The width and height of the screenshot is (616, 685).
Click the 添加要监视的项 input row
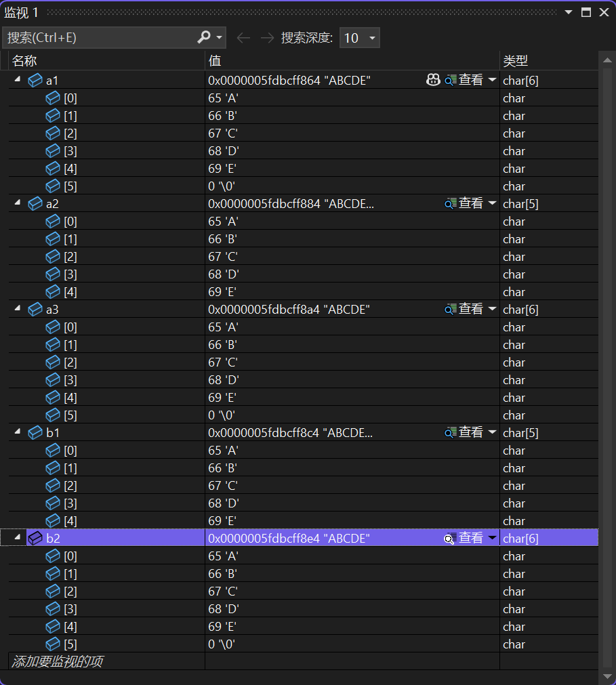click(x=58, y=661)
